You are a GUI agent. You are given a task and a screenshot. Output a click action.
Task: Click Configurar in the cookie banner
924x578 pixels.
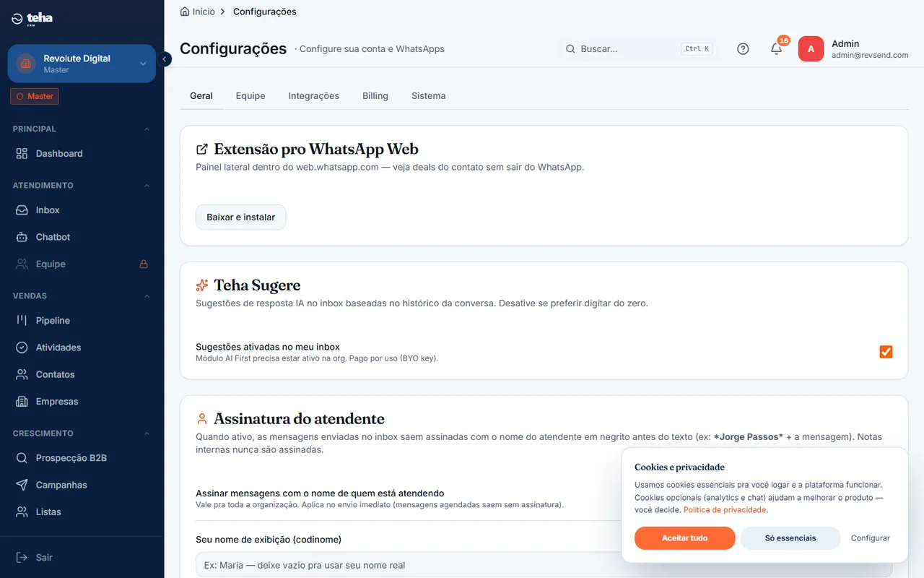click(871, 538)
